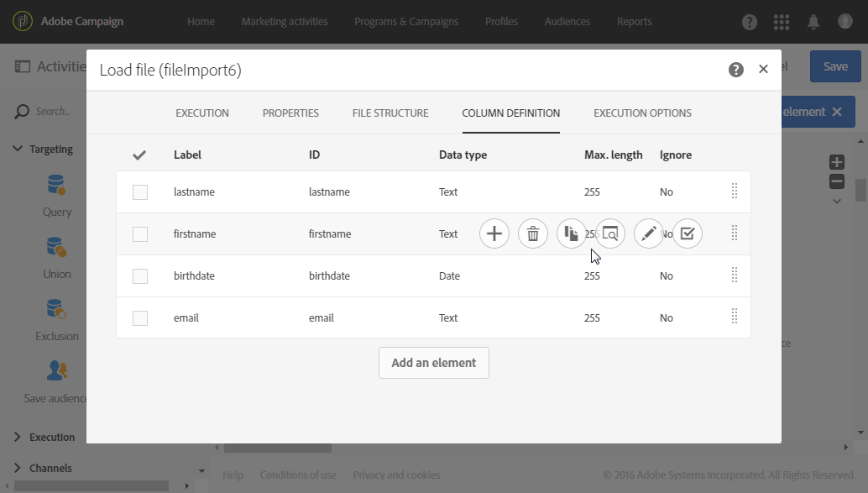
Task: Switch to the File Structure tab
Action: coord(390,113)
